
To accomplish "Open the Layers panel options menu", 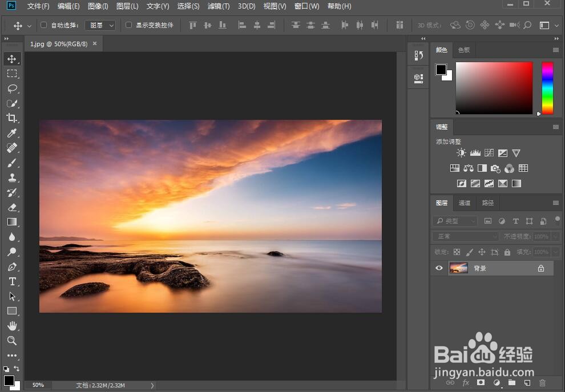I will (x=556, y=203).
